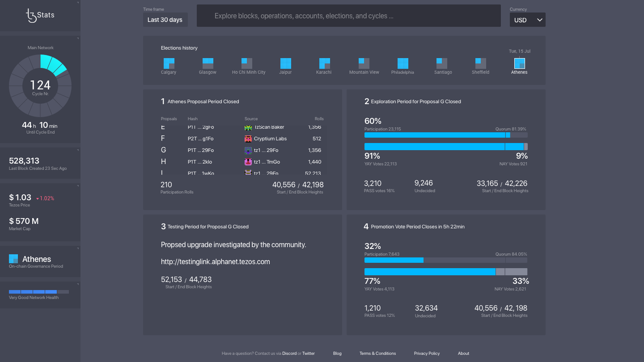
Task: Click the TzScan Baker avatar icon
Action: coord(249,127)
